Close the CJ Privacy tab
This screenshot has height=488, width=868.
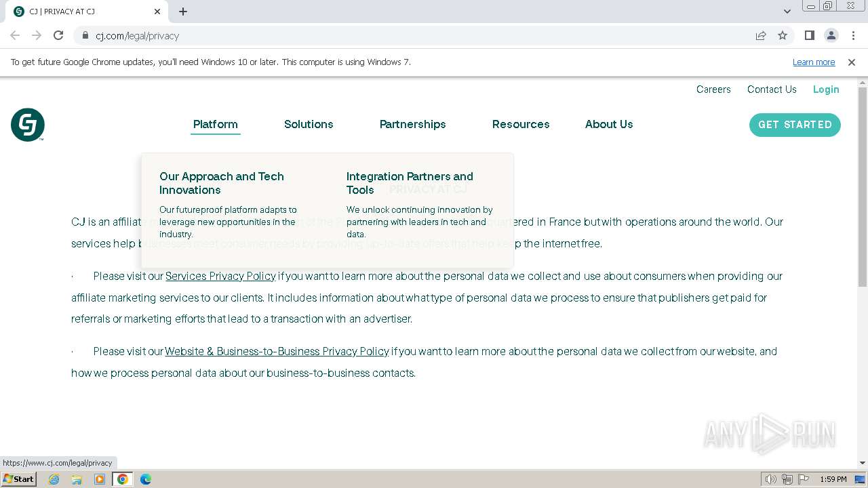pos(157,12)
